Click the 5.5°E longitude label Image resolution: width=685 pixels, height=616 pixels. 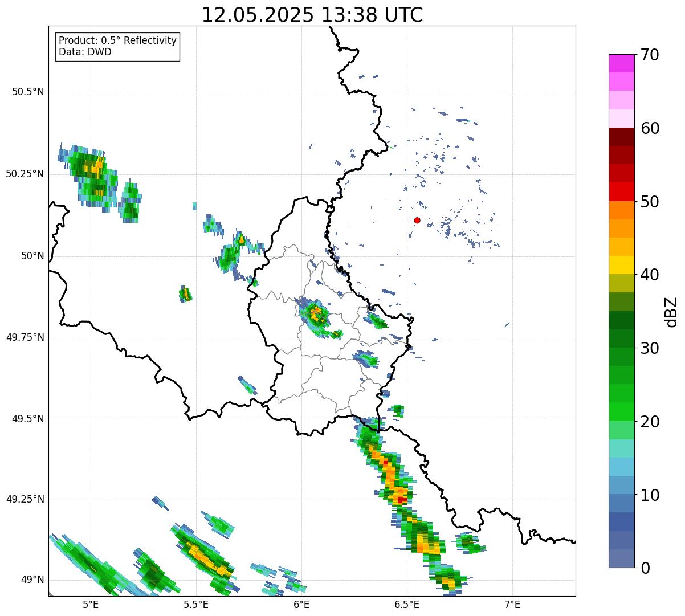pos(196,604)
